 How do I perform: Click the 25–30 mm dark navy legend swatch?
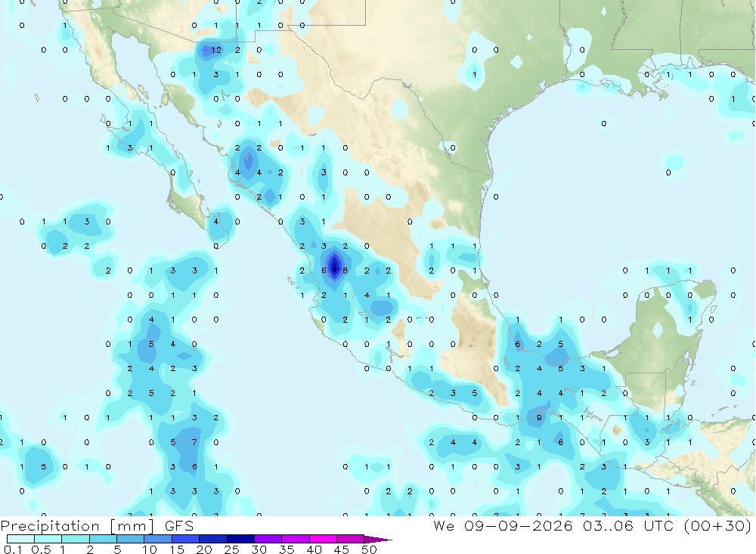[x=240, y=539]
